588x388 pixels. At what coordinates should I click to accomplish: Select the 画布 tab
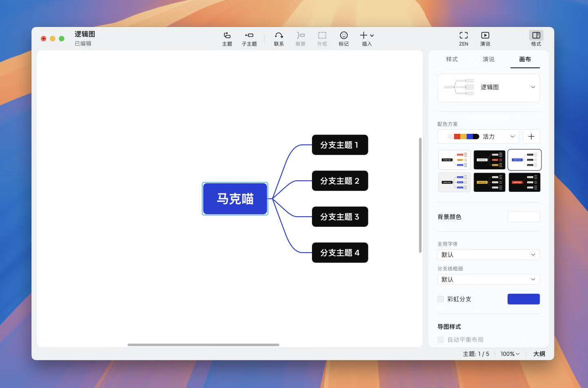525,60
